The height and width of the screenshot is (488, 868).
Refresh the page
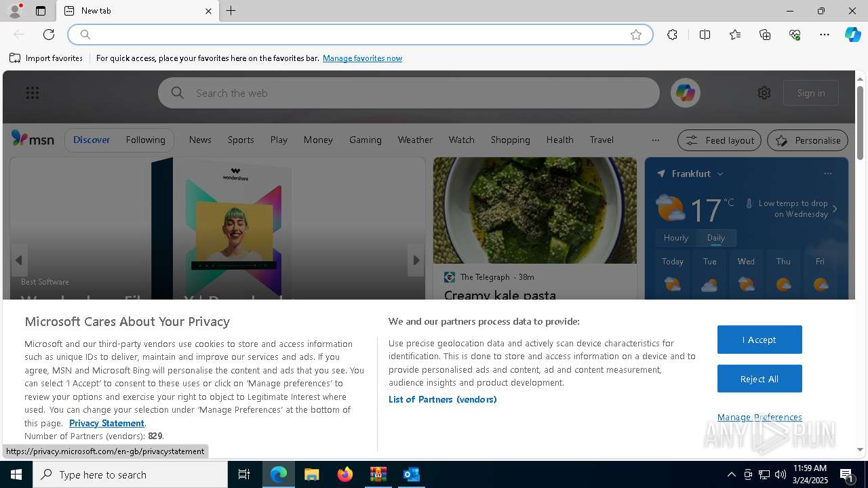tap(49, 35)
